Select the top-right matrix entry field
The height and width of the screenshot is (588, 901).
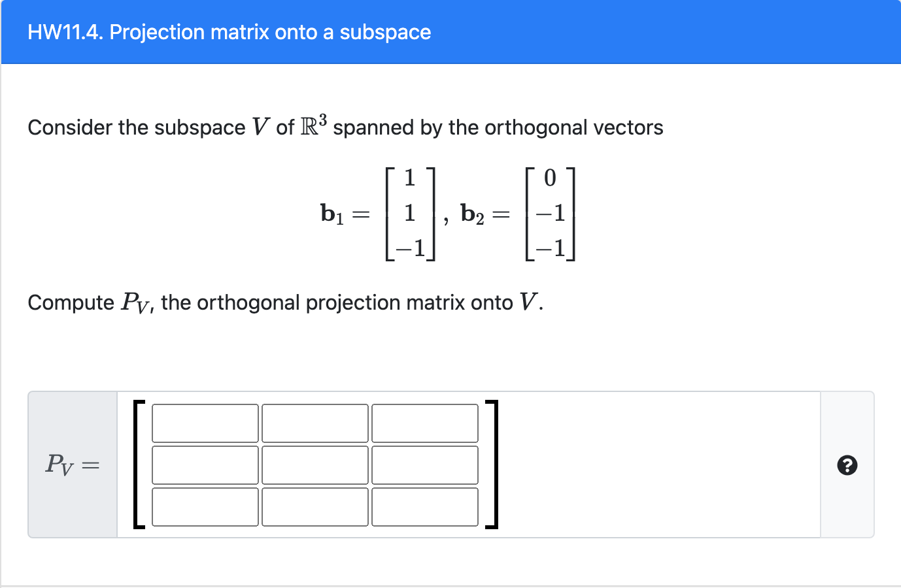(x=425, y=423)
